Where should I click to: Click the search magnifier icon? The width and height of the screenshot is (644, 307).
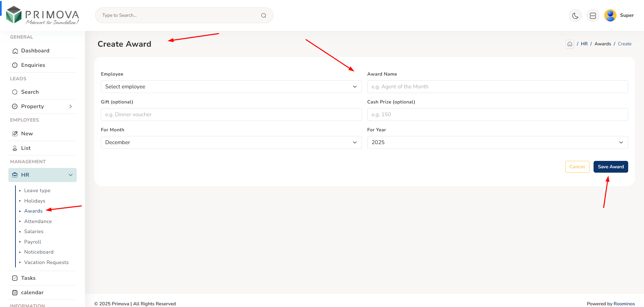coord(264,15)
